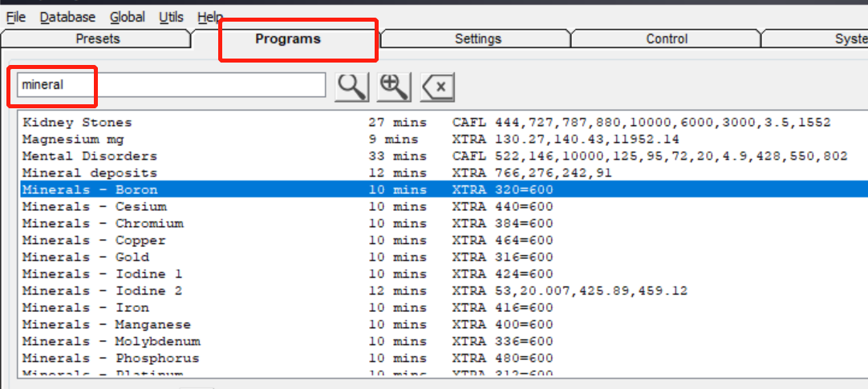Select Minerals - Phosphorus in list
This screenshot has width=868, height=389.
click(x=111, y=359)
